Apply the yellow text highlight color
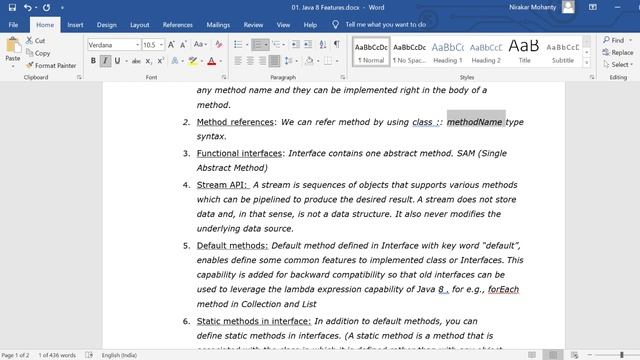 point(193,61)
